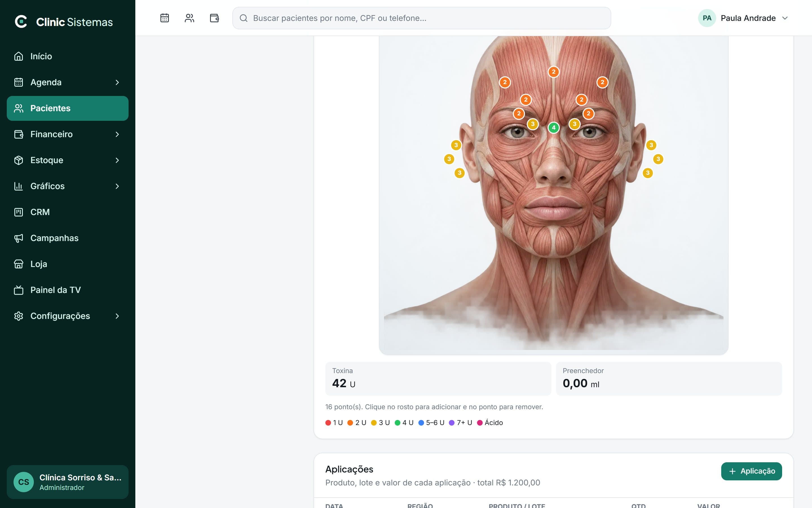Expand the Configurações submenu chevron
Viewport: 812px width, 508px height.
(117, 316)
